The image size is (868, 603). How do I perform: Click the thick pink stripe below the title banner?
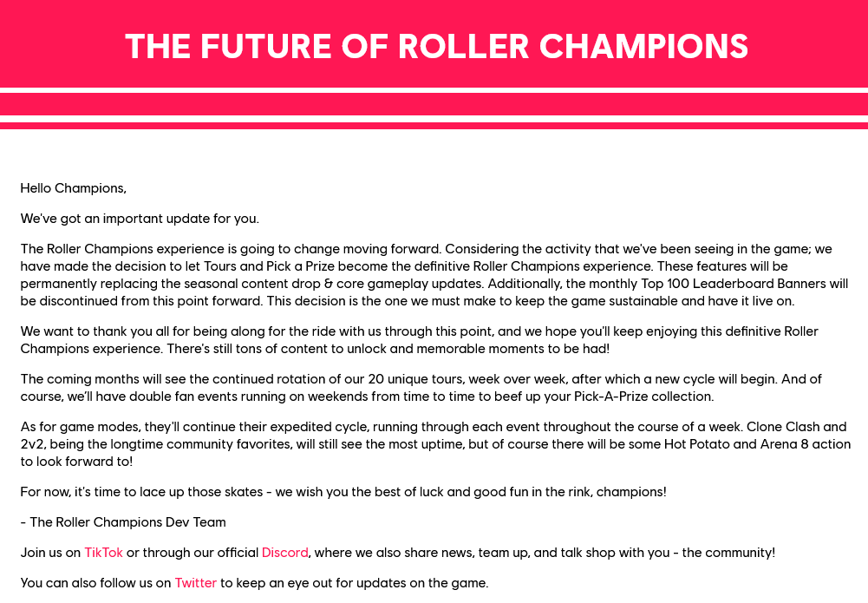pos(434,104)
